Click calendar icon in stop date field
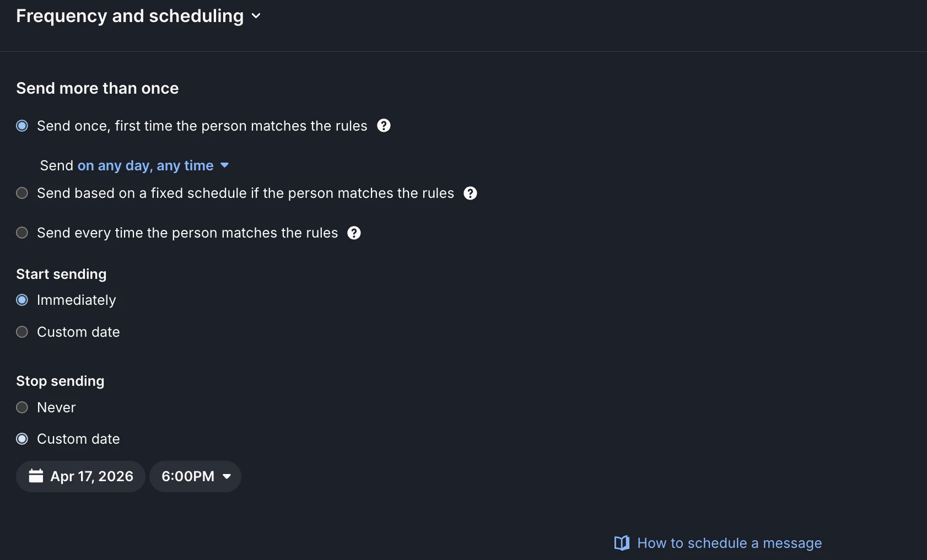Screen dimensions: 927x560 (36, 476)
